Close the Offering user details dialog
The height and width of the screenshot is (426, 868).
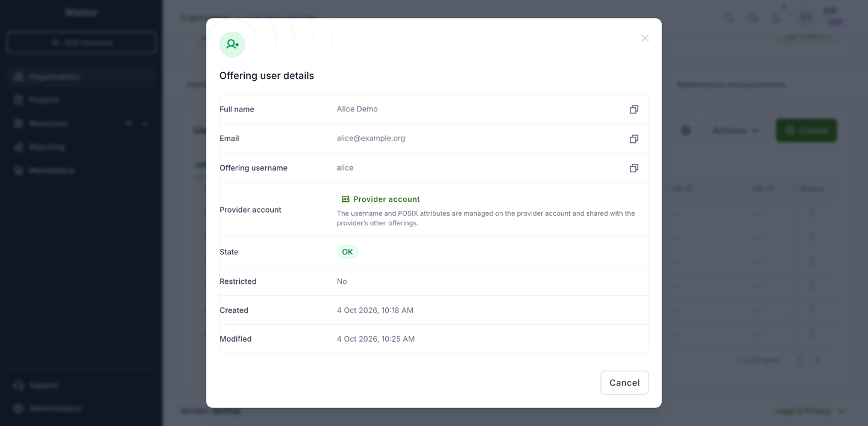tap(645, 39)
